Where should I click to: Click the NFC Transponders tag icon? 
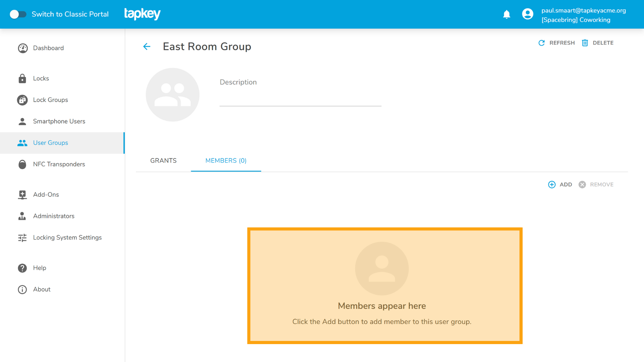pyautogui.click(x=22, y=164)
